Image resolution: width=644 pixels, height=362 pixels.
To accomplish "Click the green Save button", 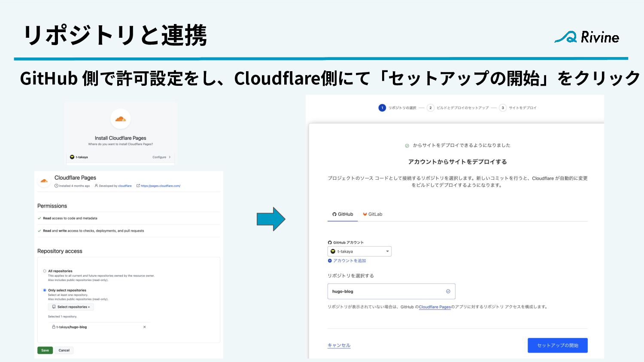I will coord(45,350).
